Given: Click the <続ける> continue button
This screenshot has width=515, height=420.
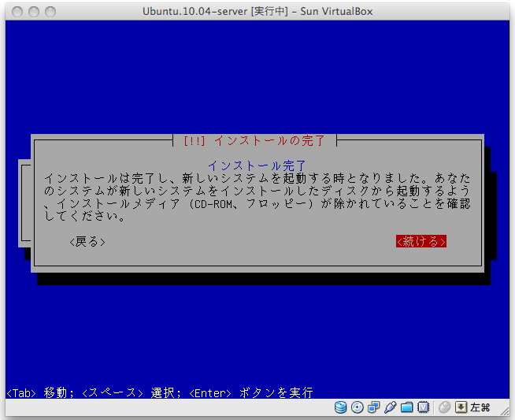Looking at the screenshot, I should (x=421, y=242).
